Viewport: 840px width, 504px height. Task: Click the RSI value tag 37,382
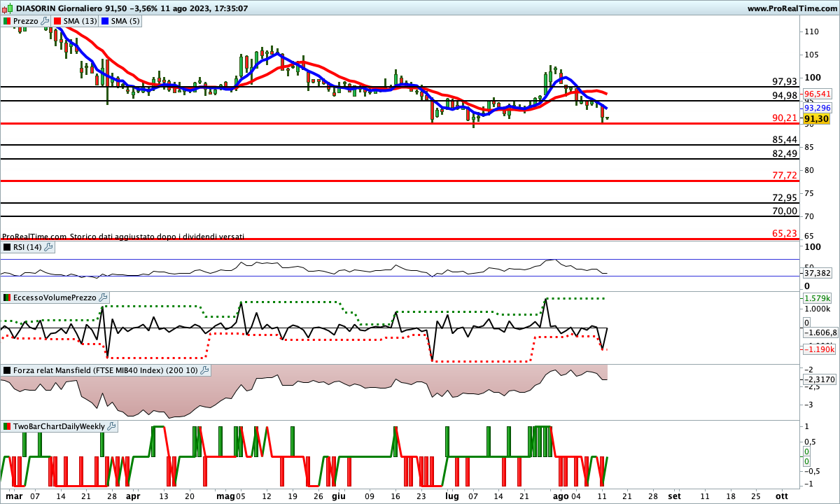[817, 273]
